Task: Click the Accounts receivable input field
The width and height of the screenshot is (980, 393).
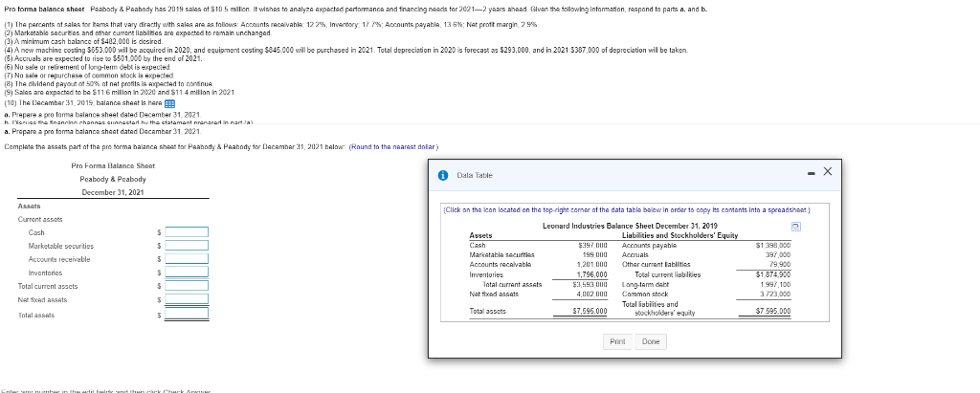Action: tap(187, 259)
